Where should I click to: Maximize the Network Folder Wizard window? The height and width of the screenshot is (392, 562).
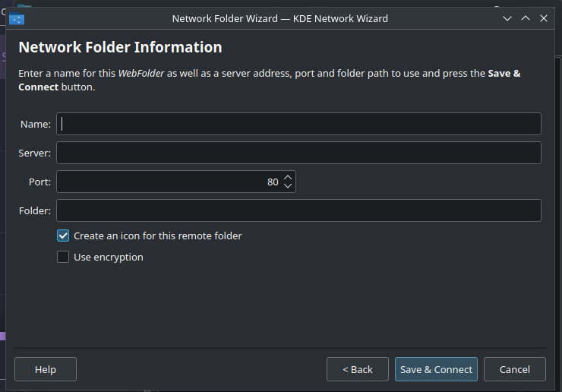525,18
